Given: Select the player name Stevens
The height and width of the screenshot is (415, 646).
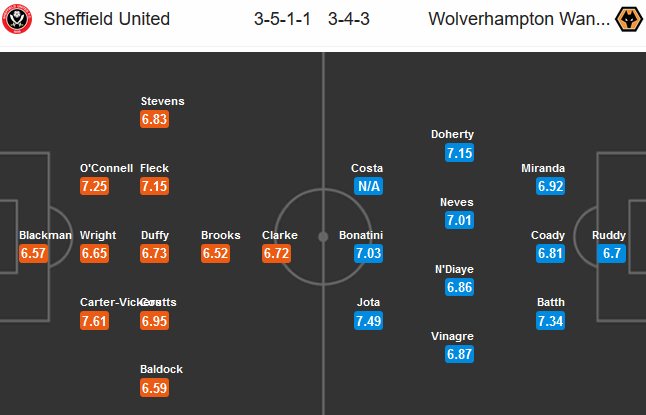Looking at the screenshot, I should 162,101.
